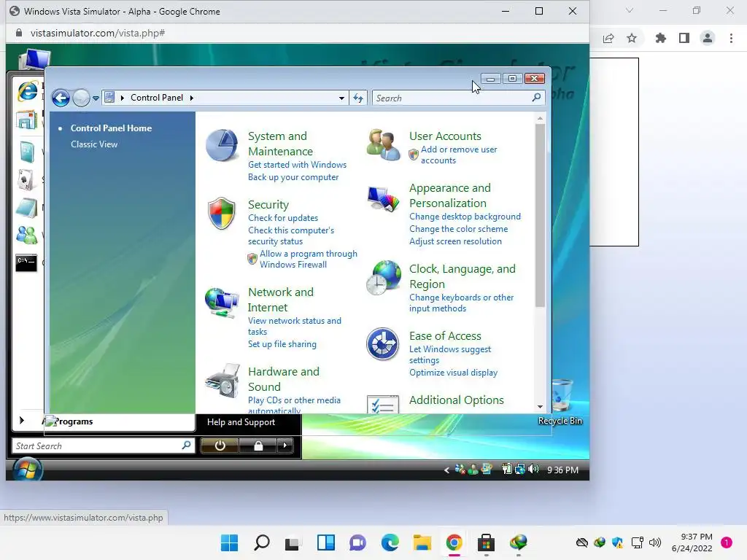
Task: Click the Start Search magnifier icon
Action: point(186,446)
